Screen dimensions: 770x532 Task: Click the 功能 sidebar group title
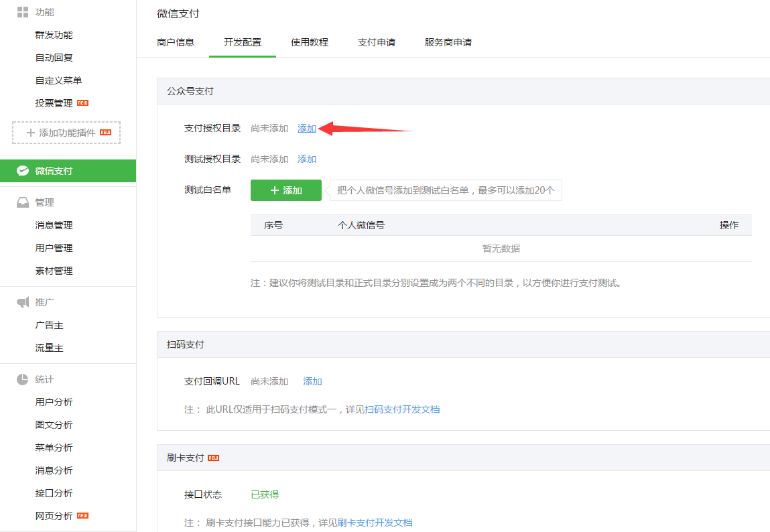[x=45, y=12]
